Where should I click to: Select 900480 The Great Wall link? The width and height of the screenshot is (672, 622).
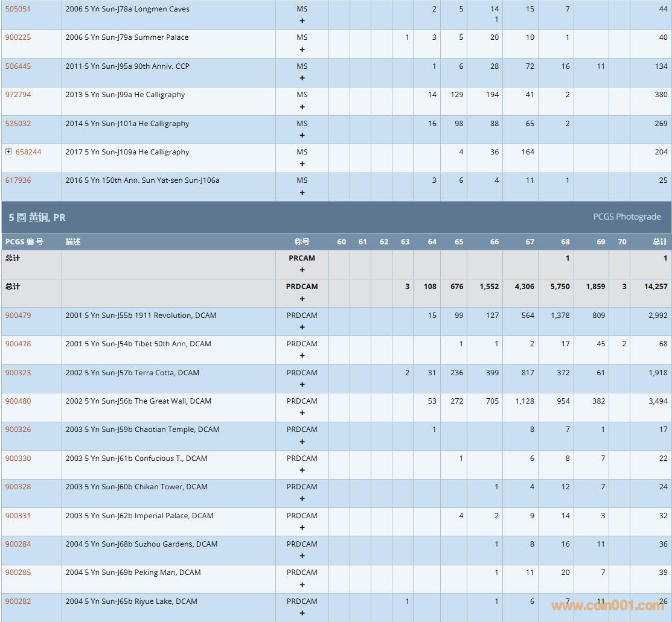pos(18,401)
